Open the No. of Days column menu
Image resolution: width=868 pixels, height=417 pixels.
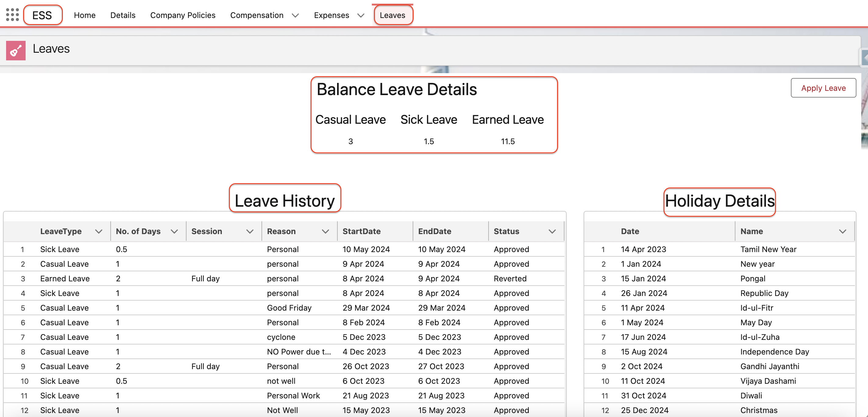[x=174, y=231]
